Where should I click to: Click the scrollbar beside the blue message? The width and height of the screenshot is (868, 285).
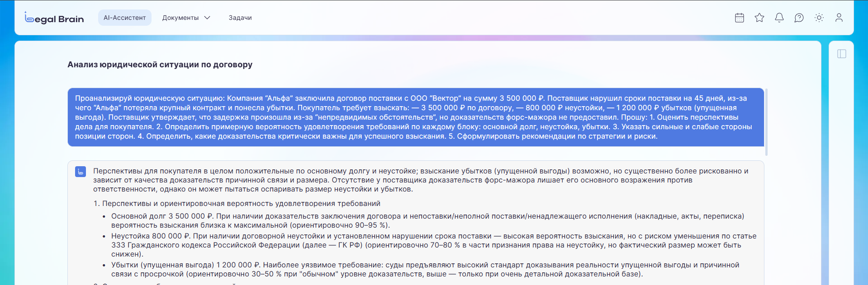point(766,122)
